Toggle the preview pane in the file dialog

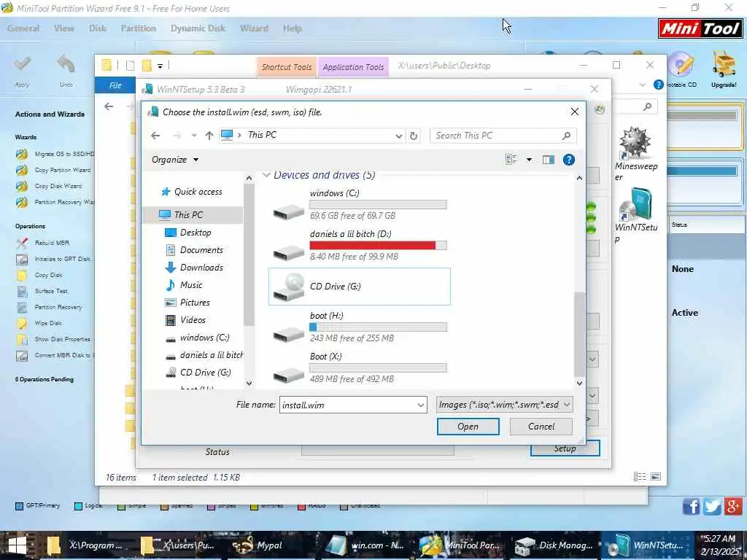pos(549,160)
